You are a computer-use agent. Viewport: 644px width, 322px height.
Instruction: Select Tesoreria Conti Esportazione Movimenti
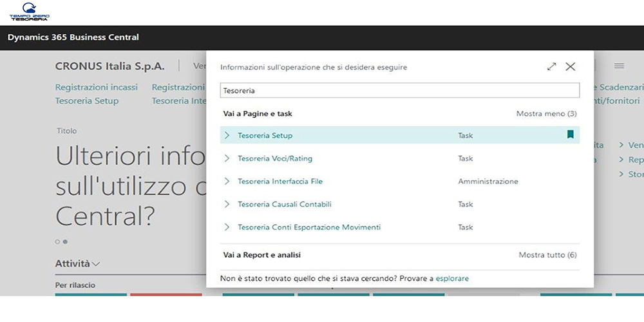(309, 227)
